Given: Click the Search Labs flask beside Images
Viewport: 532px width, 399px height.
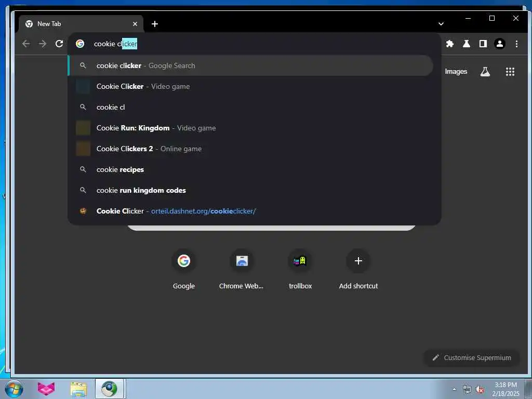Looking at the screenshot, I should click(485, 72).
